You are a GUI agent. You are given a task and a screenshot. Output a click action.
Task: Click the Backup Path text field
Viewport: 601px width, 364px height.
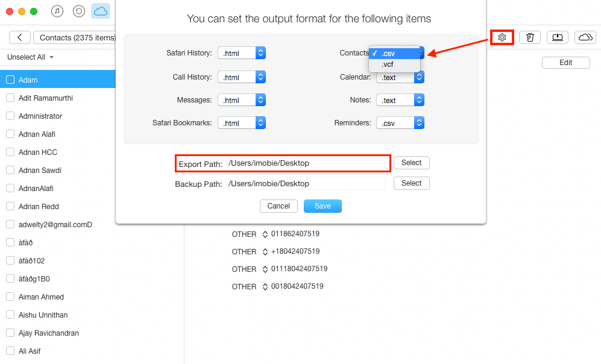pos(306,184)
